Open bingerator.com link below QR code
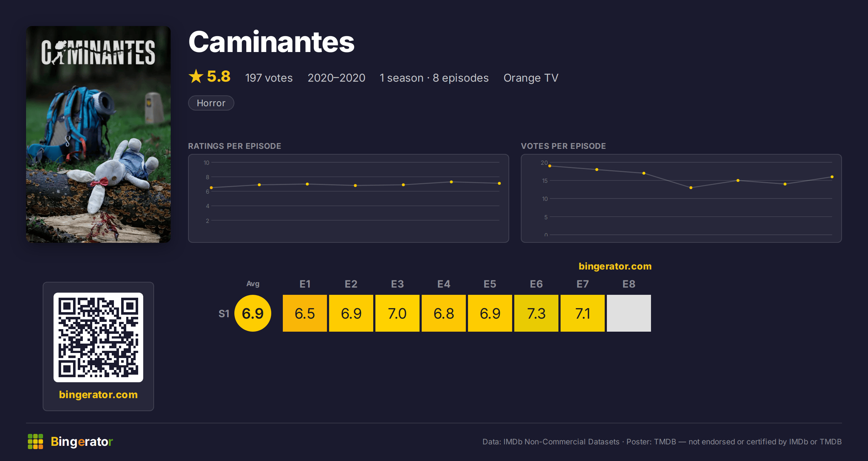The height and width of the screenshot is (461, 868). (98, 395)
